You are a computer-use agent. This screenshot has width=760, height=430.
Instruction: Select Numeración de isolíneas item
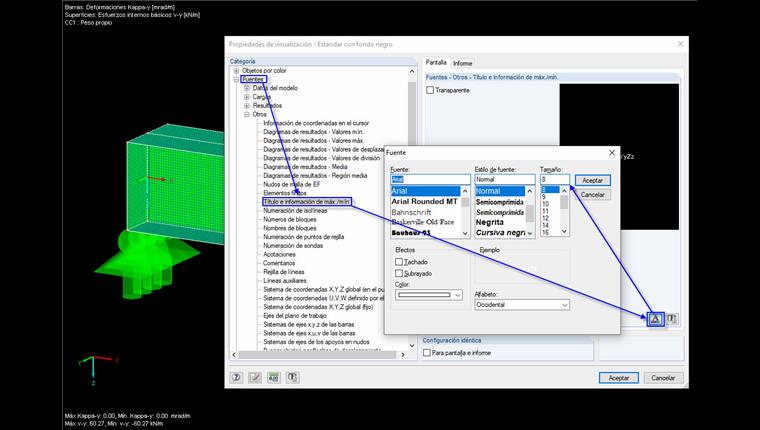[x=295, y=210]
